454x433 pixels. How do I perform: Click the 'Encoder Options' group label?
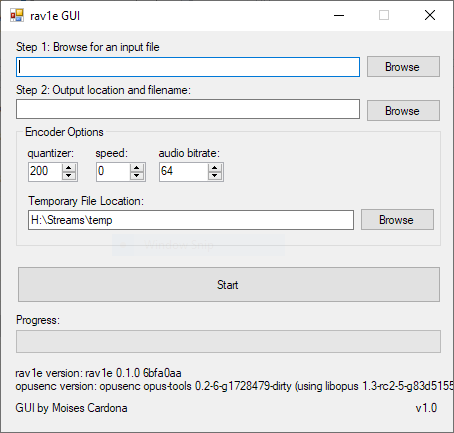tap(64, 132)
